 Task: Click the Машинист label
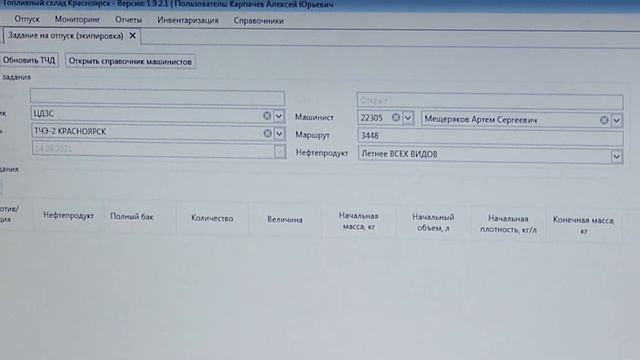(x=314, y=117)
